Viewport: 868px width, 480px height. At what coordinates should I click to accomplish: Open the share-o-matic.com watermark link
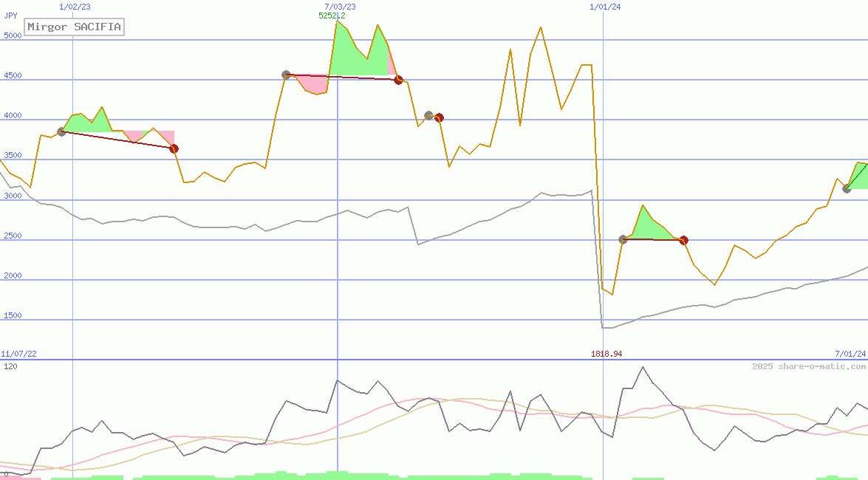pyautogui.click(x=809, y=367)
